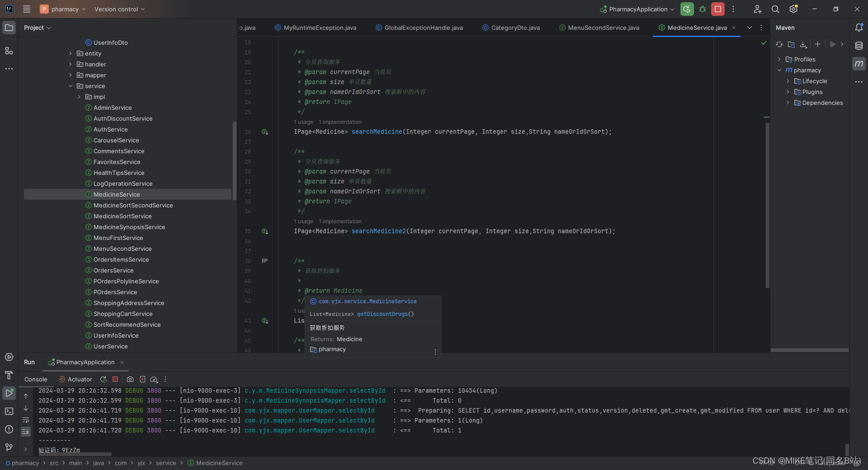
Task: Collapse the service folder
Action: [71, 86]
